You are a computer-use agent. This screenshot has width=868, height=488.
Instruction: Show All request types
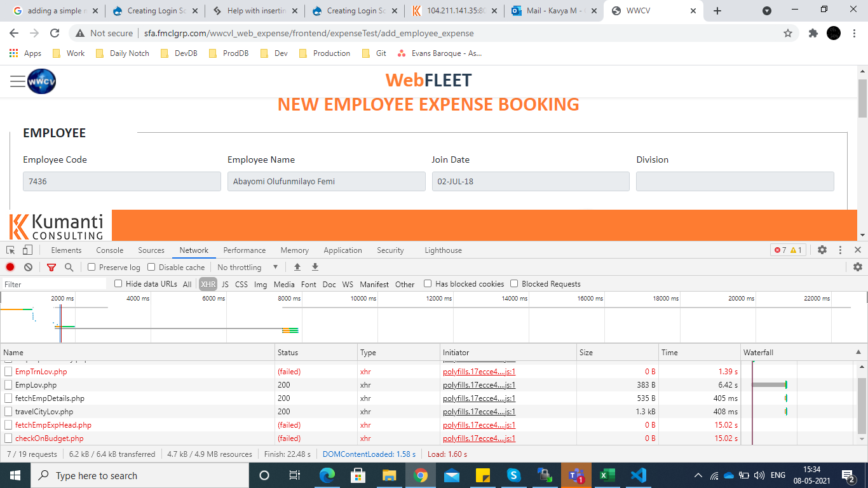(x=187, y=284)
